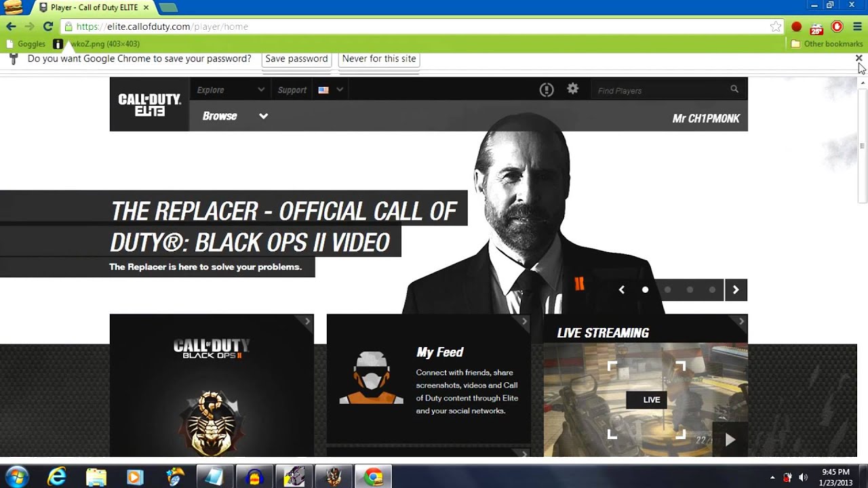
Task: Expand the Live Streaming card corner arrow
Action: (741, 321)
